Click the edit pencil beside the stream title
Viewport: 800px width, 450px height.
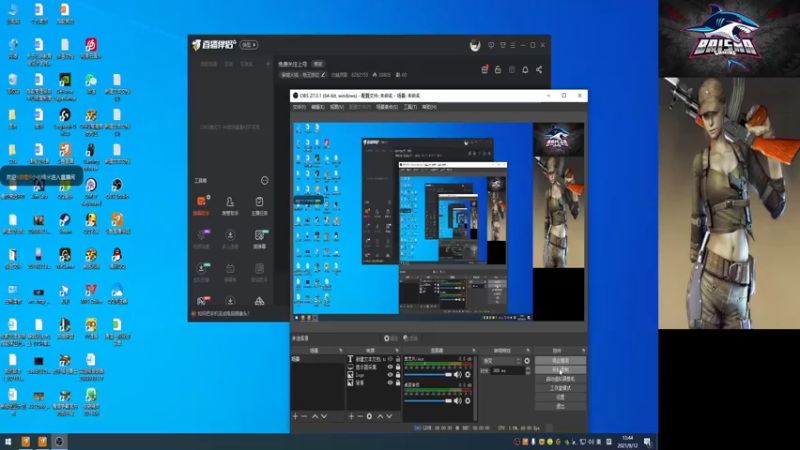point(323,74)
